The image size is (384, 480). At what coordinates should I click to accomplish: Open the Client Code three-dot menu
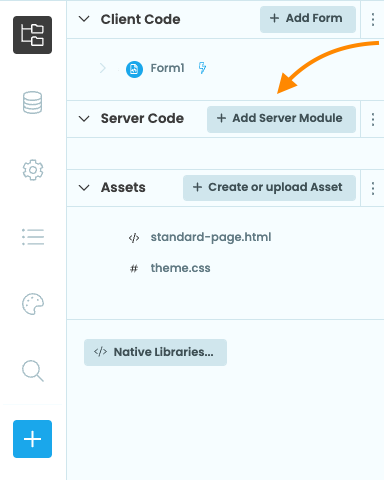point(373,19)
